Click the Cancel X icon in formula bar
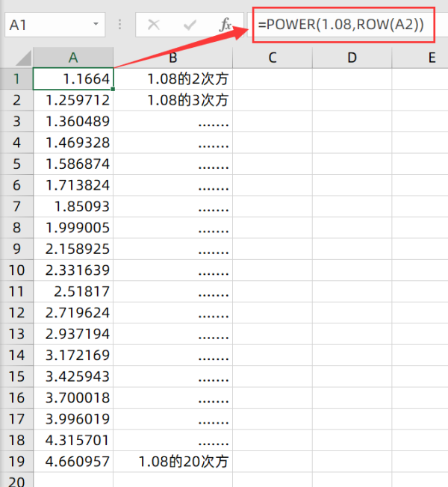448x487 pixels. pos(154,25)
